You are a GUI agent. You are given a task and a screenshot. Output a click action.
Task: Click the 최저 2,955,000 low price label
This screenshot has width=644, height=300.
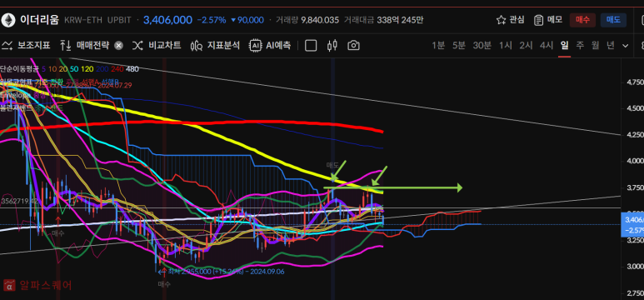[227, 272]
